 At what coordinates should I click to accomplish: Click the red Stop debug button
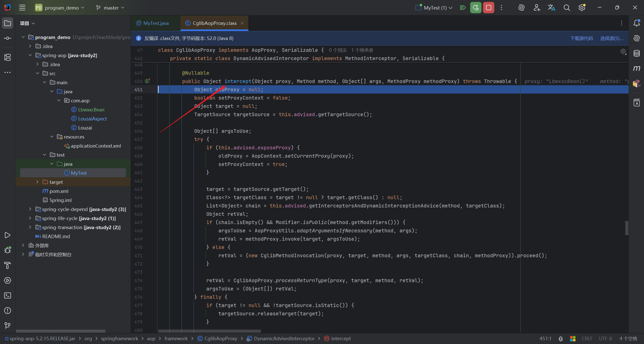(x=488, y=8)
